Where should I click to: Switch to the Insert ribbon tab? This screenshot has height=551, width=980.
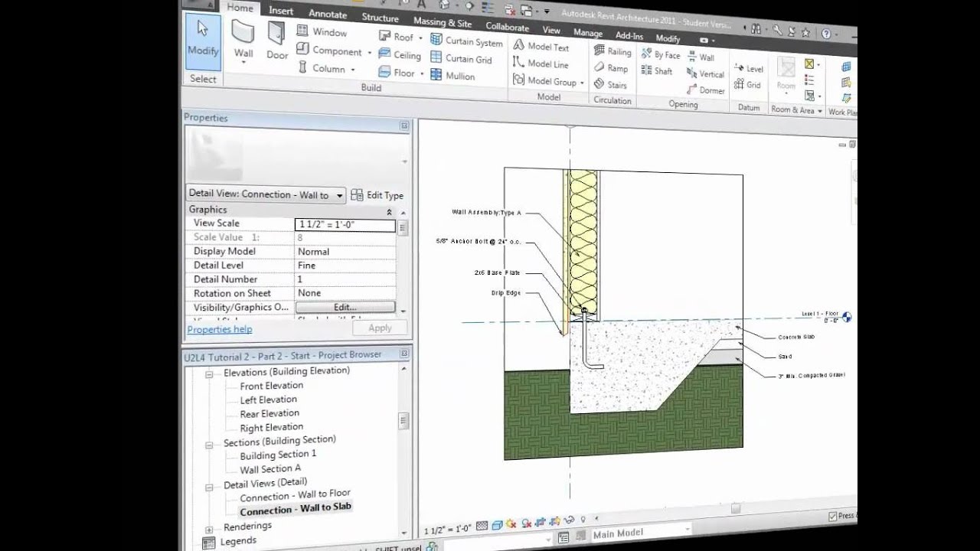tap(280, 11)
